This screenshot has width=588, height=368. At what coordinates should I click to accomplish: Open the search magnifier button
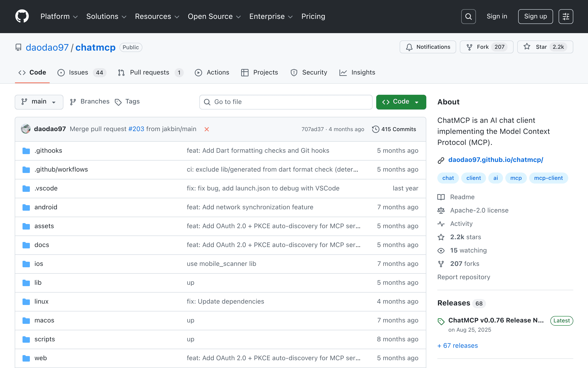click(468, 16)
